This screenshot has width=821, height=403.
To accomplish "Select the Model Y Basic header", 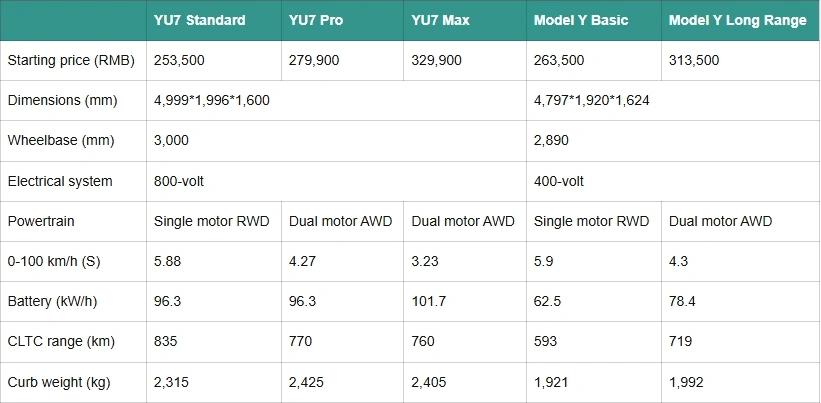I will [x=581, y=20].
